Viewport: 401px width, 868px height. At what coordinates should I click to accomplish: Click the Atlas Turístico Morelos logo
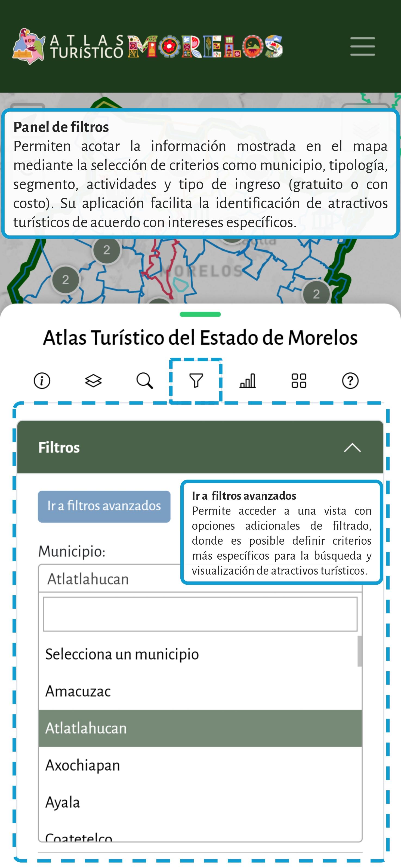coord(147,47)
